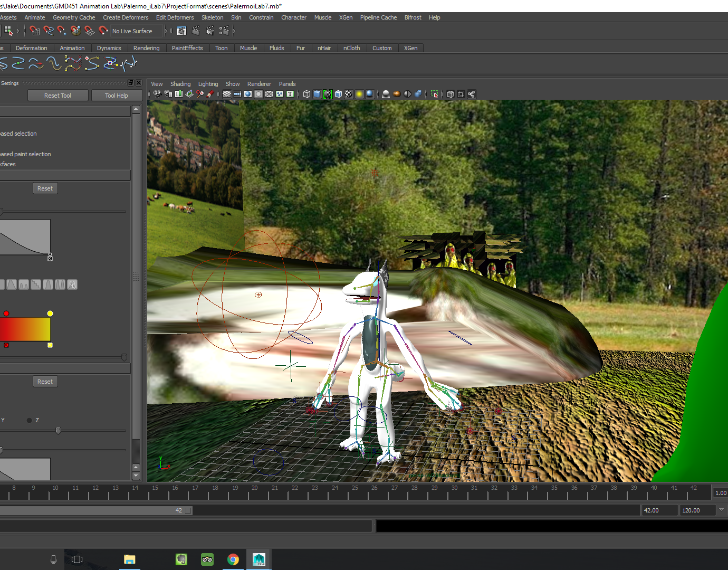The width and height of the screenshot is (728, 570).
Task: Toggle X-Ray Joints at toolbar end
Action: coord(471,94)
